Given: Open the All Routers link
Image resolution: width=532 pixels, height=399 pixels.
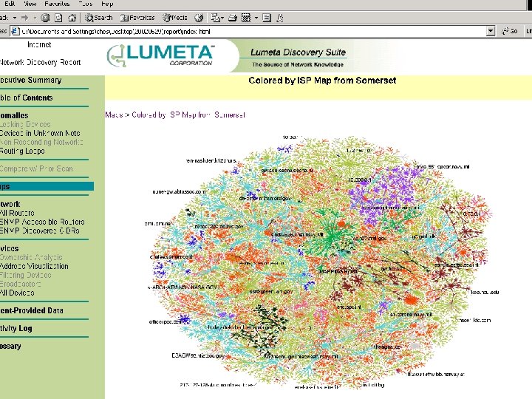Looking at the screenshot, I should click(17, 213).
